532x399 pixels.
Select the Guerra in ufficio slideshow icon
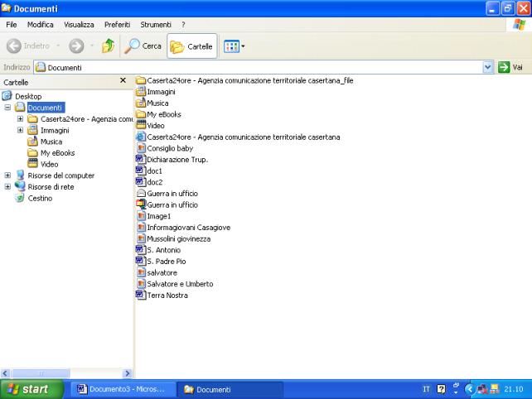click(x=141, y=204)
